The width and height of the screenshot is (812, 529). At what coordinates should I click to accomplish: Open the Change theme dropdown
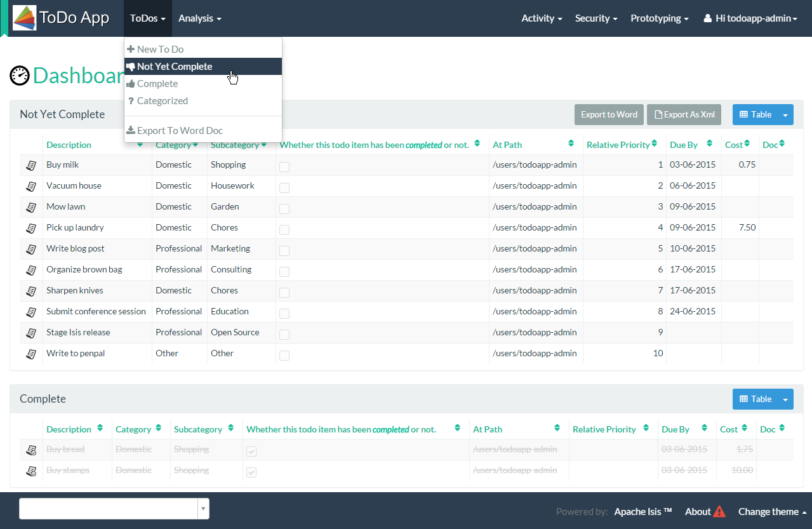click(772, 512)
